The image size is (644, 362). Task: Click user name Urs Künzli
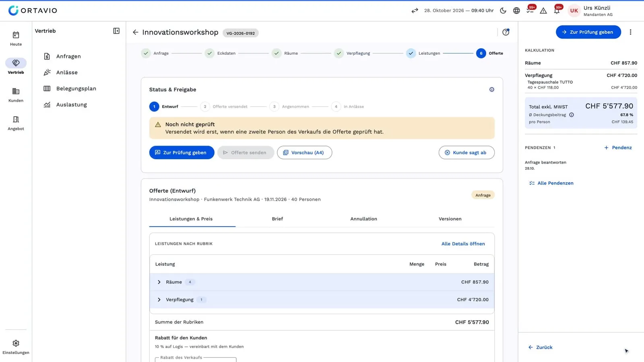pos(597,8)
